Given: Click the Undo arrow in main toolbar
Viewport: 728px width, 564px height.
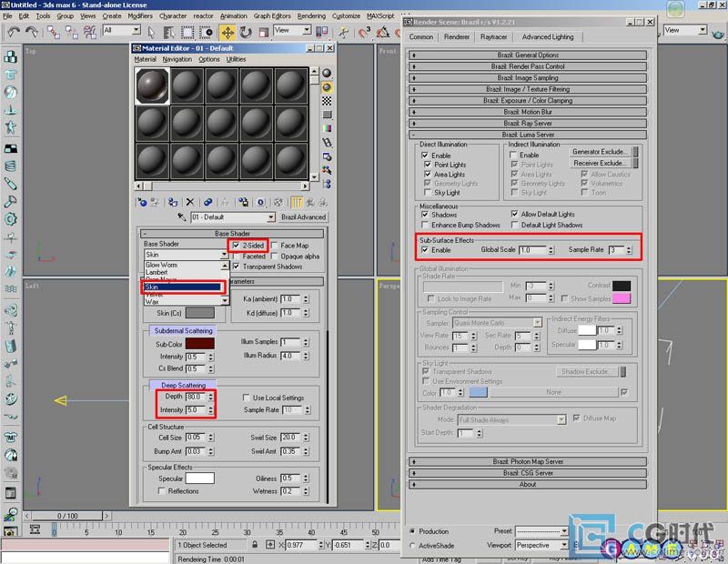Looking at the screenshot, I should tap(14, 32).
